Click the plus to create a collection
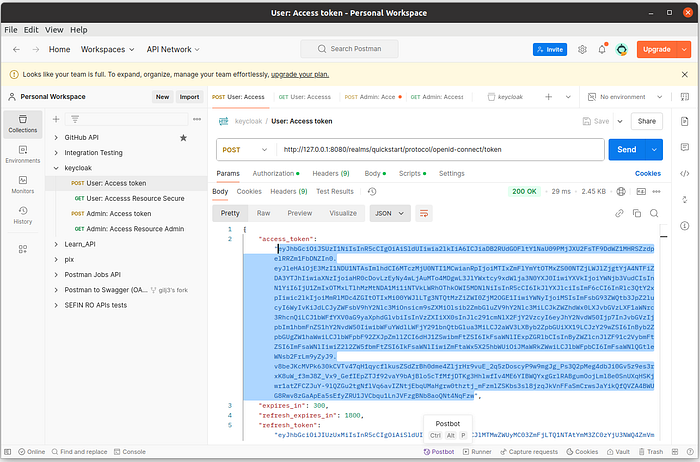 coord(56,119)
